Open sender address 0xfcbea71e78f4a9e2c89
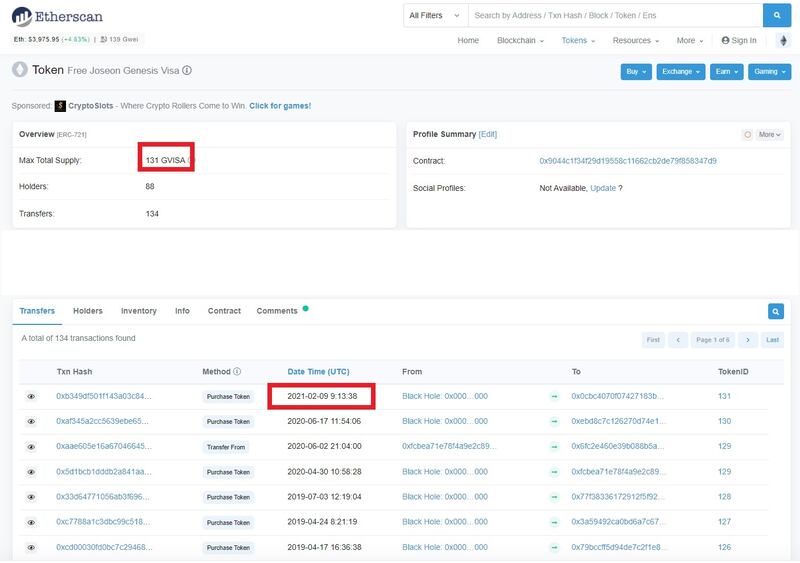The height and width of the screenshot is (563, 800). [x=449, y=446]
